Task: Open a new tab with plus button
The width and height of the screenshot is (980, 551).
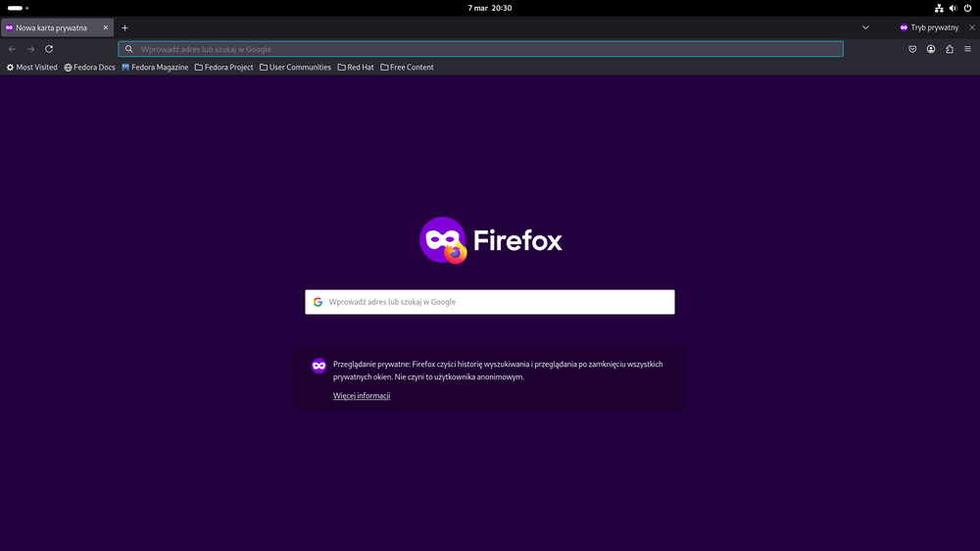Action: [x=124, y=27]
